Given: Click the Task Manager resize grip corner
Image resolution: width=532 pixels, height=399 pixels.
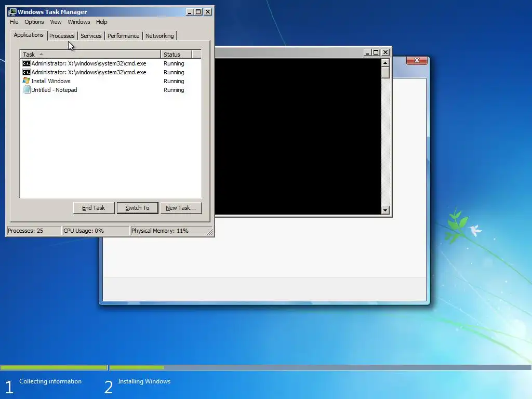Looking at the screenshot, I should pyautogui.click(x=210, y=232).
